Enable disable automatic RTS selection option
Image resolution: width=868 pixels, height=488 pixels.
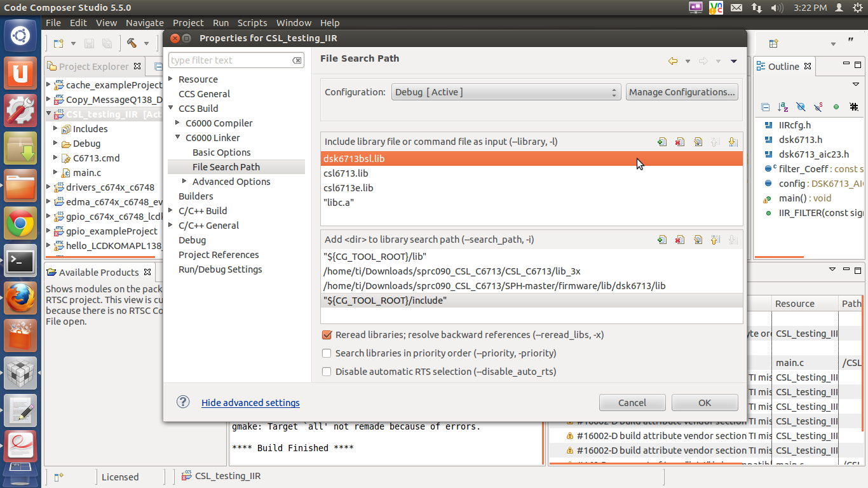click(x=327, y=371)
